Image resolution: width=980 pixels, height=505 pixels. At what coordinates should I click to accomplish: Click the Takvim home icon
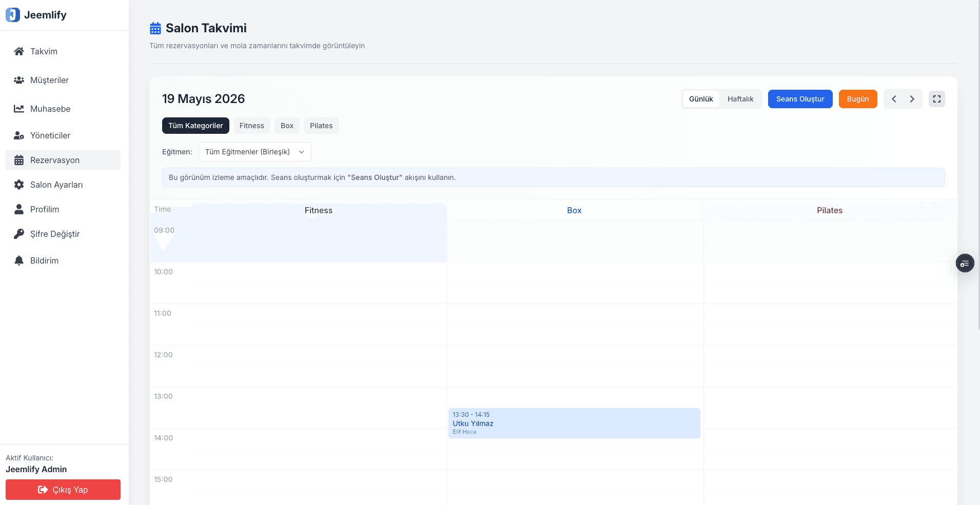pos(19,51)
